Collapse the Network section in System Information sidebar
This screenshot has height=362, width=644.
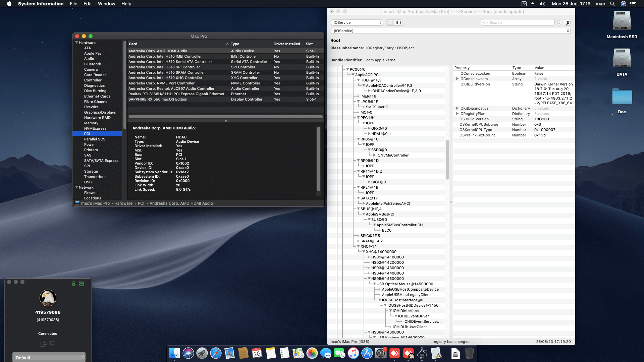pos(76,187)
